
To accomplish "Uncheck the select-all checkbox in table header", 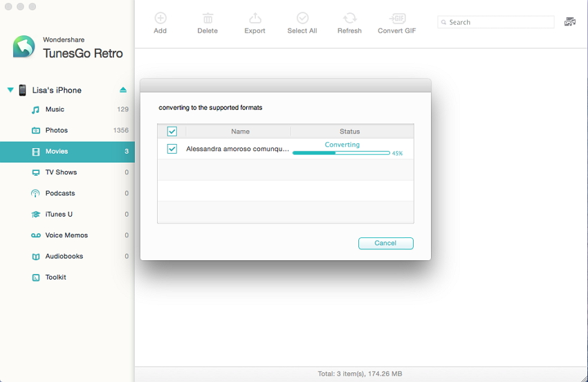I will tap(172, 131).
